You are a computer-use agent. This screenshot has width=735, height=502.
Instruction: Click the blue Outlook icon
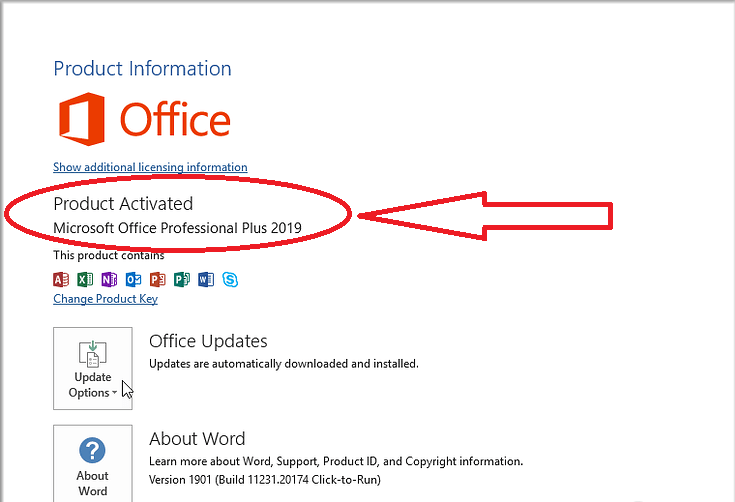(134, 280)
